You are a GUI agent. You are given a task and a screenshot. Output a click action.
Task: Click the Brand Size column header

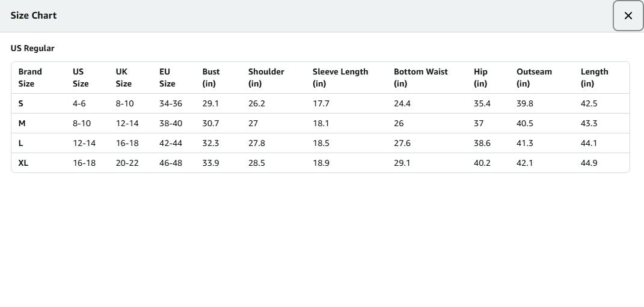click(30, 78)
